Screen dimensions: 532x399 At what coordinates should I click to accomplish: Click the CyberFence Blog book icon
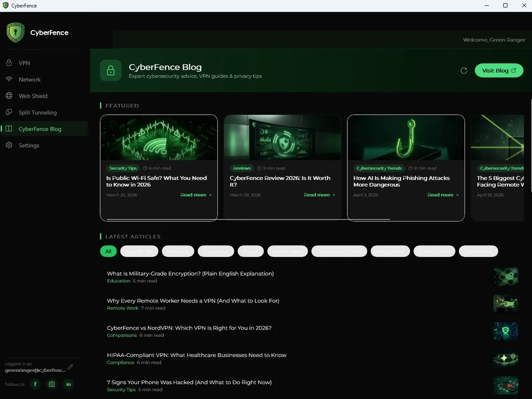(x=9, y=128)
